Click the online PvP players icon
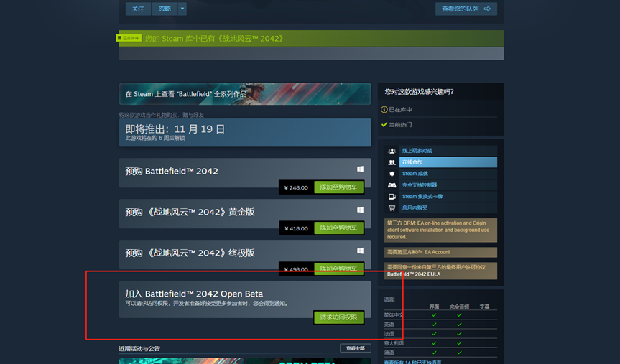 pyautogui.click(x=392, y=151)
